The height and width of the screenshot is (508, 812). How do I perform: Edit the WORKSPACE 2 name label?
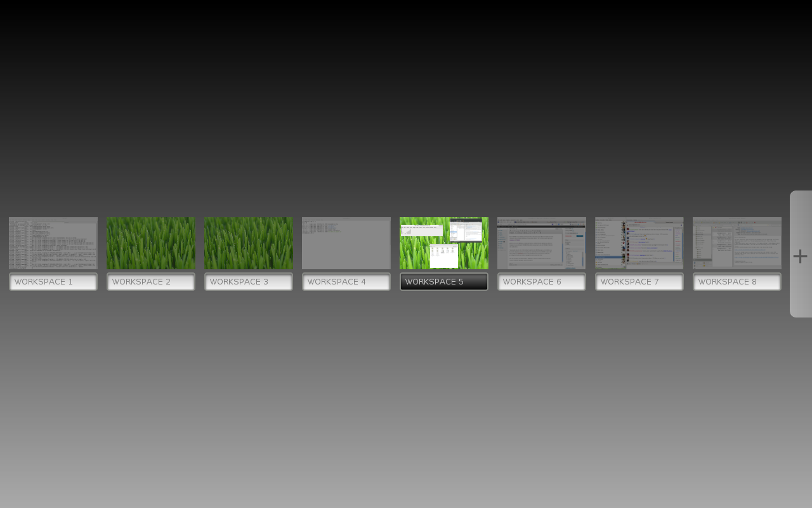[x=151, y=282]
